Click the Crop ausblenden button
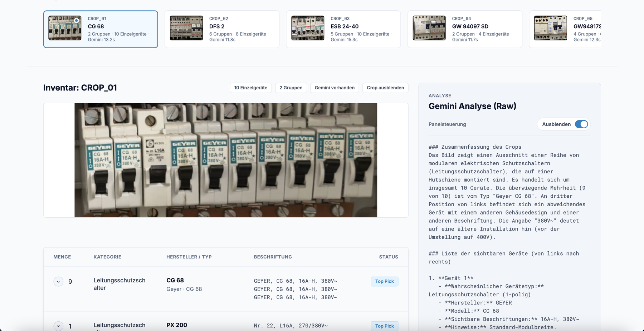This screenshot has height=331, width=644. point(385,88)
